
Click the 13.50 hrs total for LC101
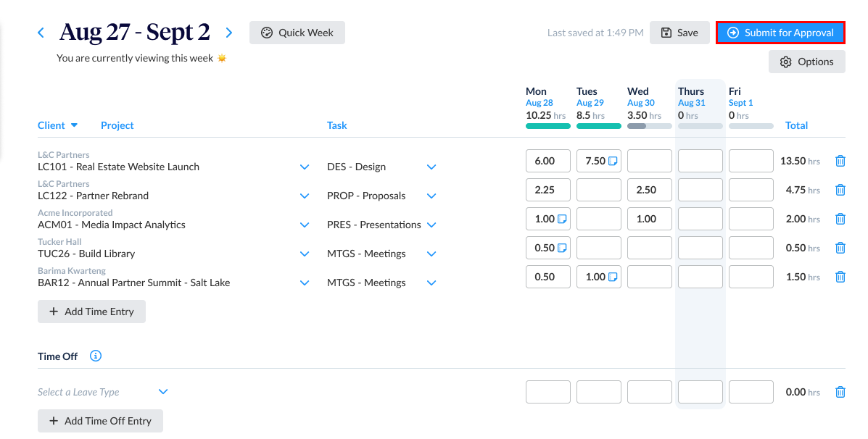tap(800, 161)
